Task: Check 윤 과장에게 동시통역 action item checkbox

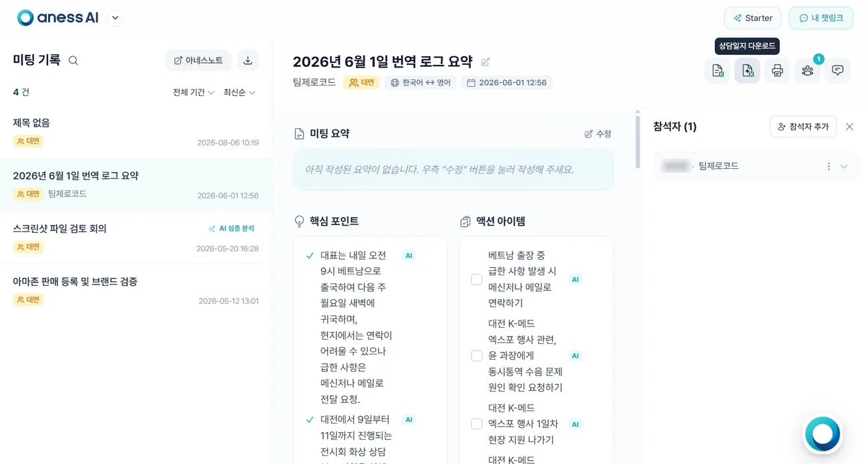Action: tap(477, 356)
